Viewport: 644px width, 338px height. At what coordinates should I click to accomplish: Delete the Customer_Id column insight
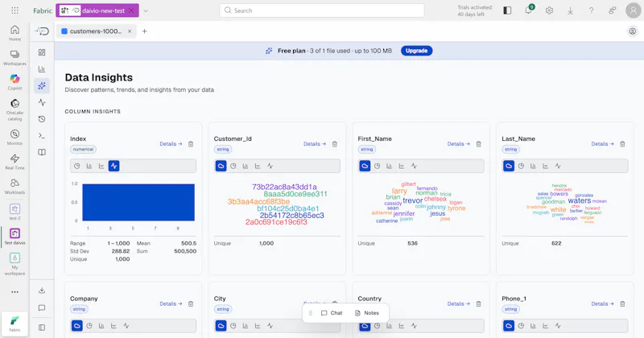(x=335, y=144)
